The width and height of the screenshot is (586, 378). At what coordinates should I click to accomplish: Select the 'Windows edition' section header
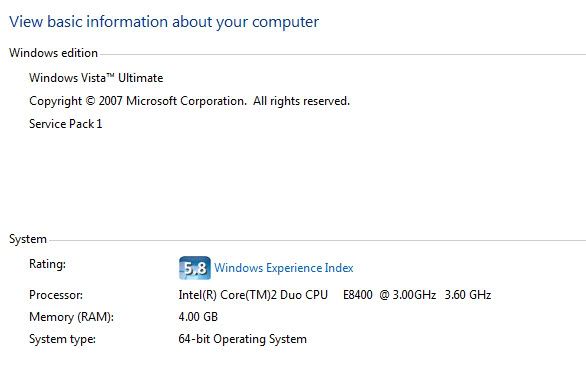point(53,53)
